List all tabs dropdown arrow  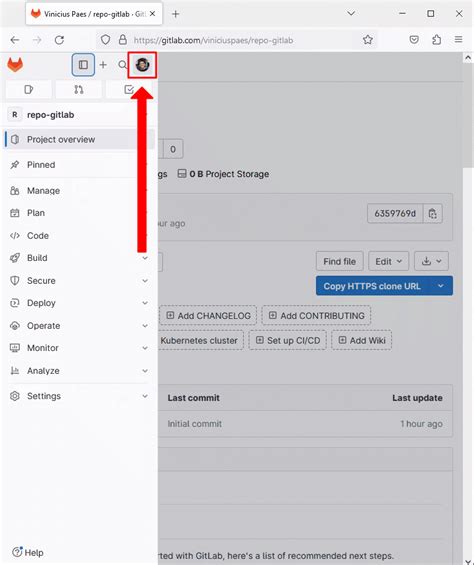351,13
